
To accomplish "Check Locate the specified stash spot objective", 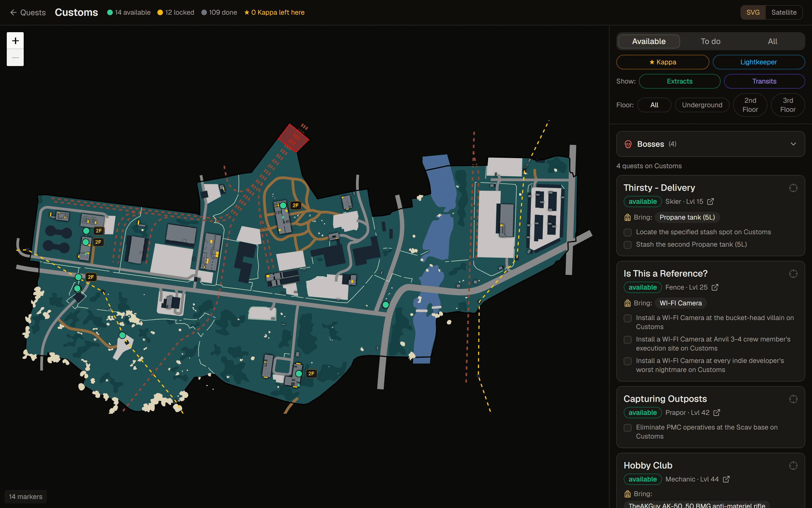I will pyautogui.click(x=627, y=232).
